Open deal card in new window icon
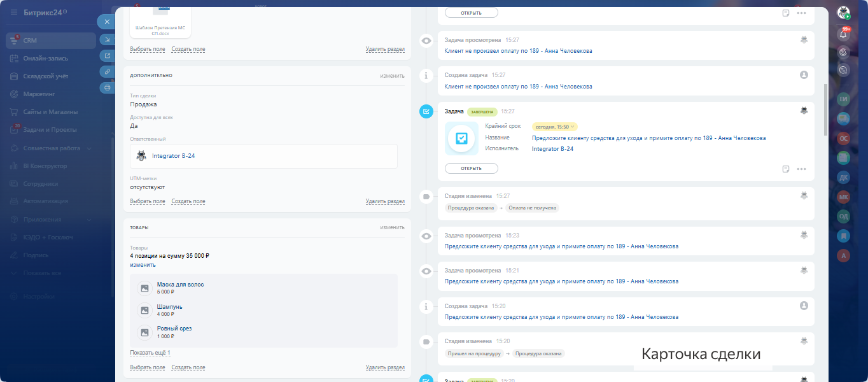 click(x=107, y=56)
